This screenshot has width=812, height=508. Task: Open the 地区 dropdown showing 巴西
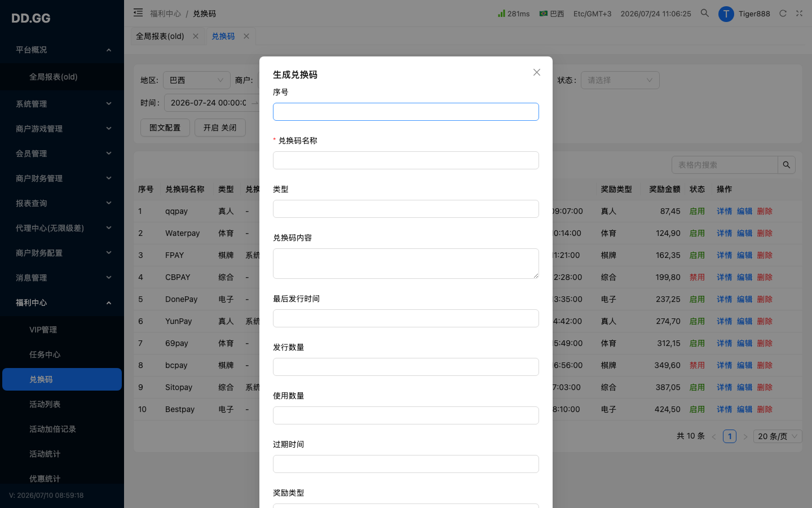click(x=197, y=80)
